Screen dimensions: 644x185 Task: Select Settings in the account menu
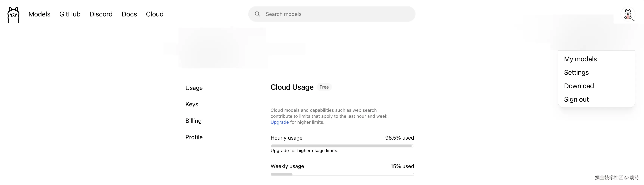(x=576, y=73)
